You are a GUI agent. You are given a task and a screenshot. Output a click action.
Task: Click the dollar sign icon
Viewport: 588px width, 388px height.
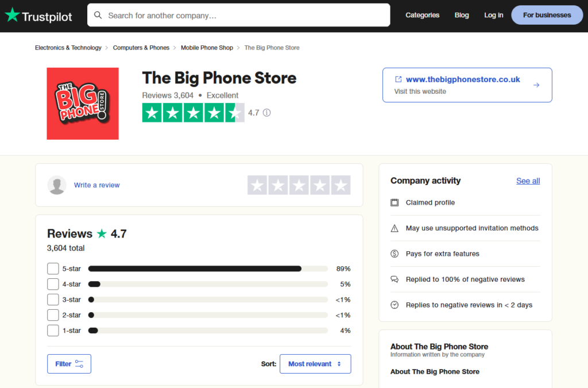(394, 253)
